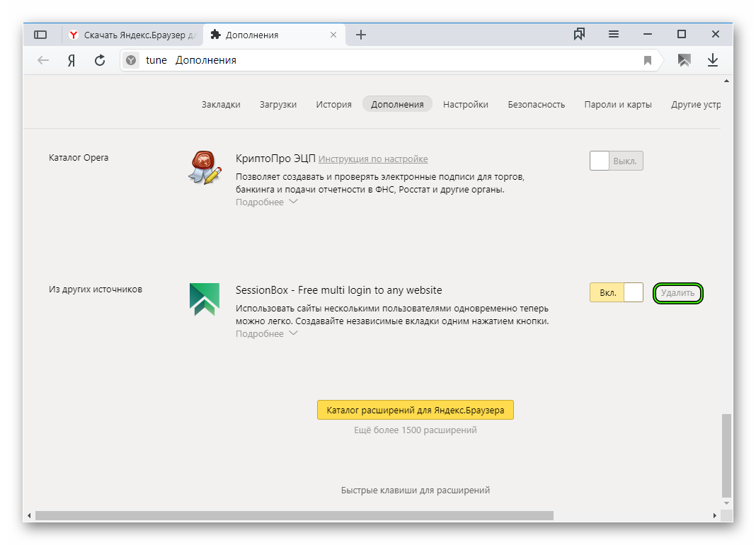Reload the page with the refresh icon

[100, 60]
